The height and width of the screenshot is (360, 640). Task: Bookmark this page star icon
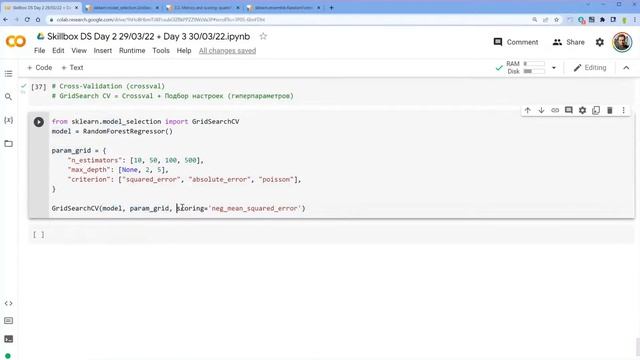556,20
